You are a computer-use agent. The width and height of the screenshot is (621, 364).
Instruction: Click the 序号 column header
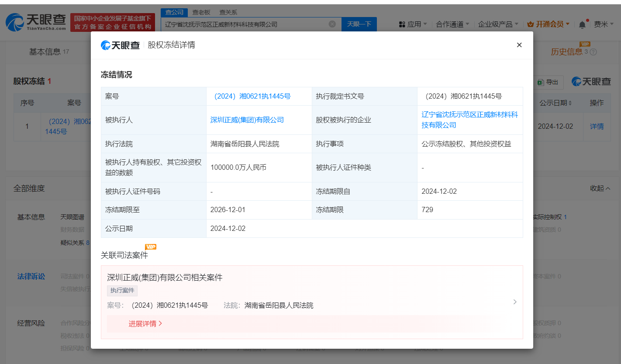tap(27, 103)
